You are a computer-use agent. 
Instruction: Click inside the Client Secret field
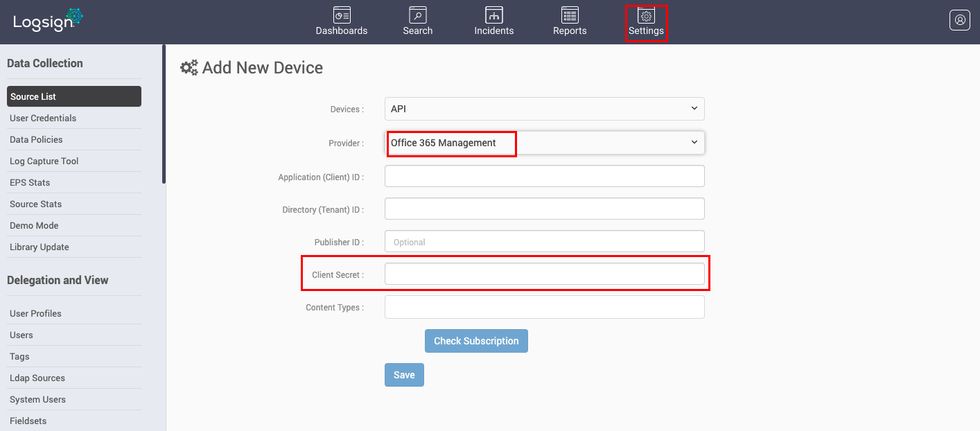544,274
